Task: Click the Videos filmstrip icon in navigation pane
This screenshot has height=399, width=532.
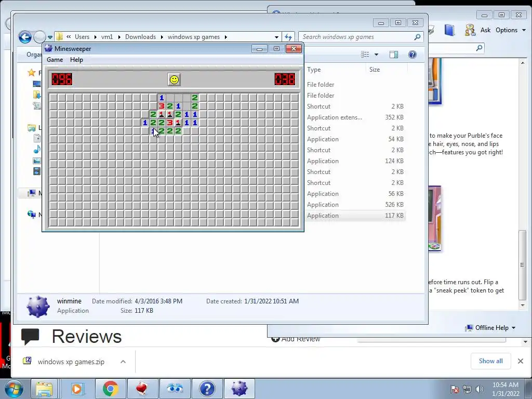Action: (x=37, y=171)
